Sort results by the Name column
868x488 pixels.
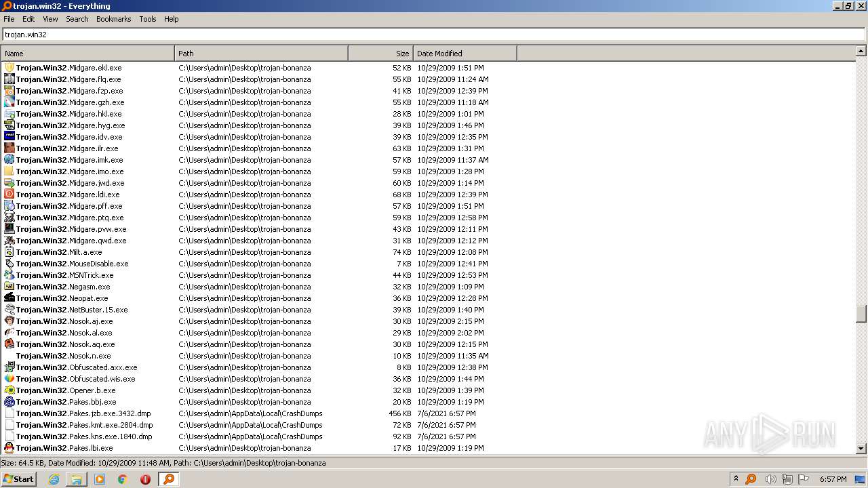[x=87, y=54]
